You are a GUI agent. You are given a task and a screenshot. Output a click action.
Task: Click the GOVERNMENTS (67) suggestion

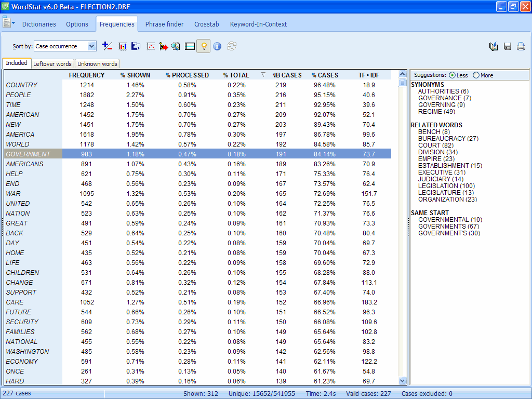(442, 227)
